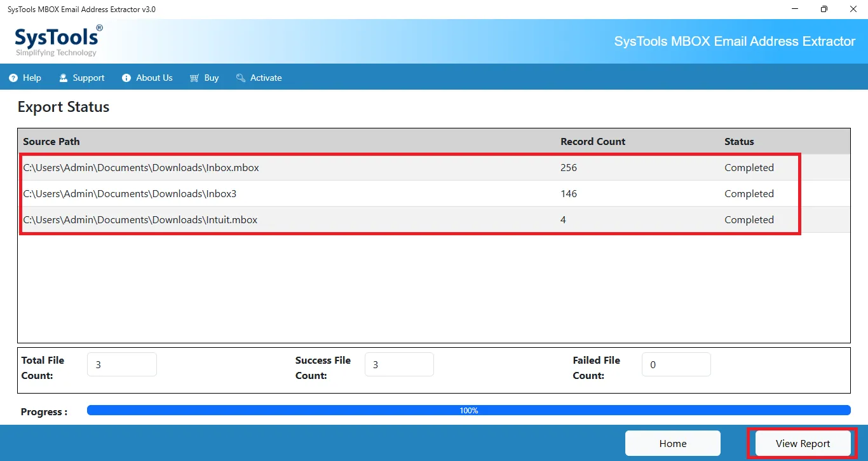
Task: Click Completed status for Inbox.mbox
Action: coord(749,168)
